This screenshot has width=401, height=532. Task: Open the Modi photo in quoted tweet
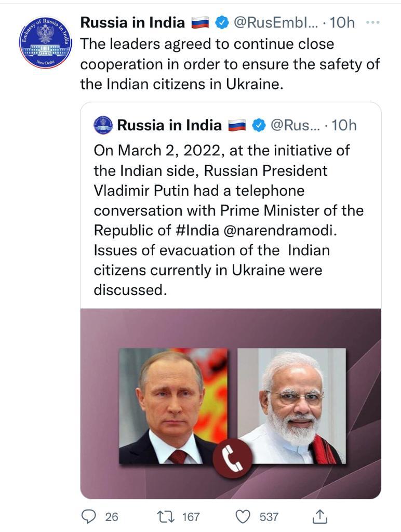click(291, 405)
